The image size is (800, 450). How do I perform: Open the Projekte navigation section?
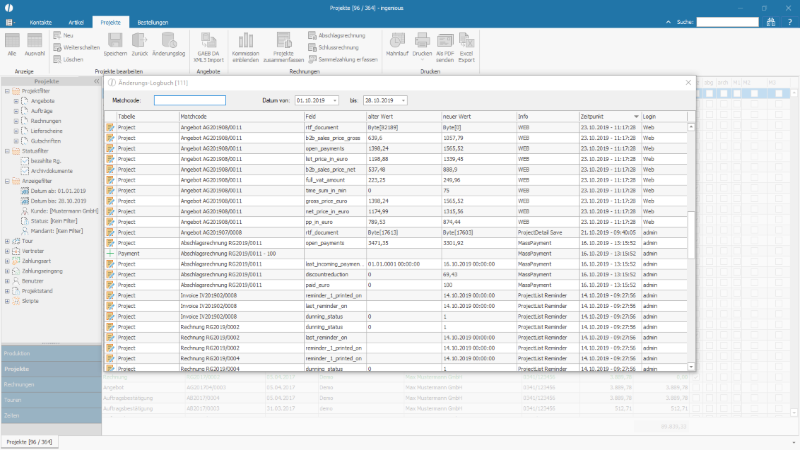click(x=51, y=369)
